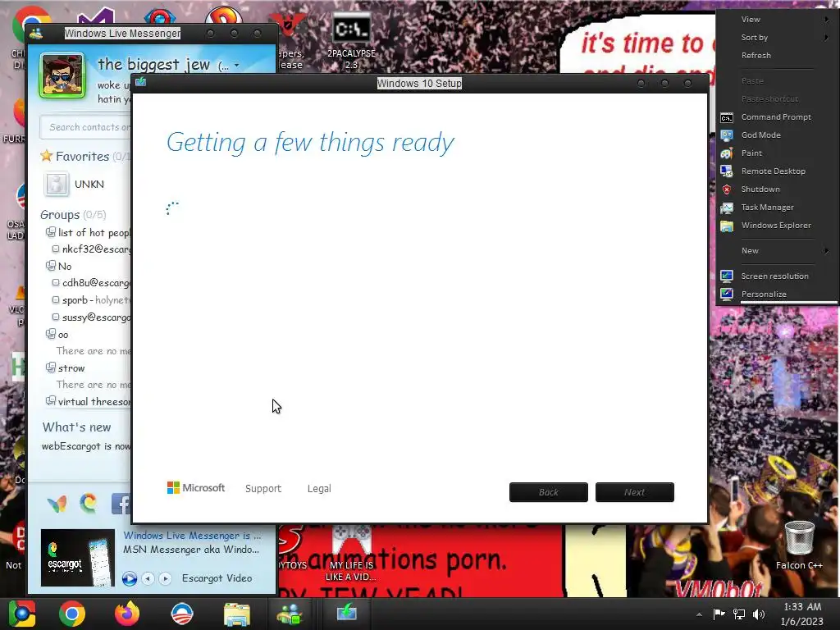
Task: Collapse the Groups heading in Messenger
Action: pos(60,215)
